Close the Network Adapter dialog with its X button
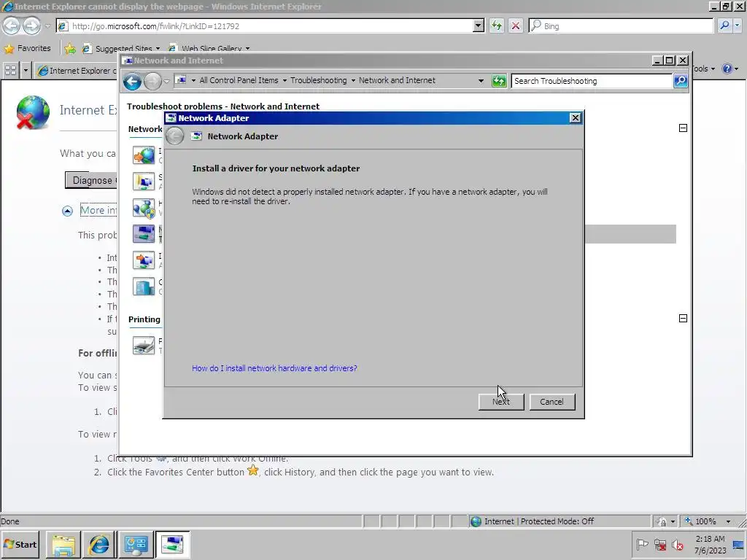 [x=575, y=117]
